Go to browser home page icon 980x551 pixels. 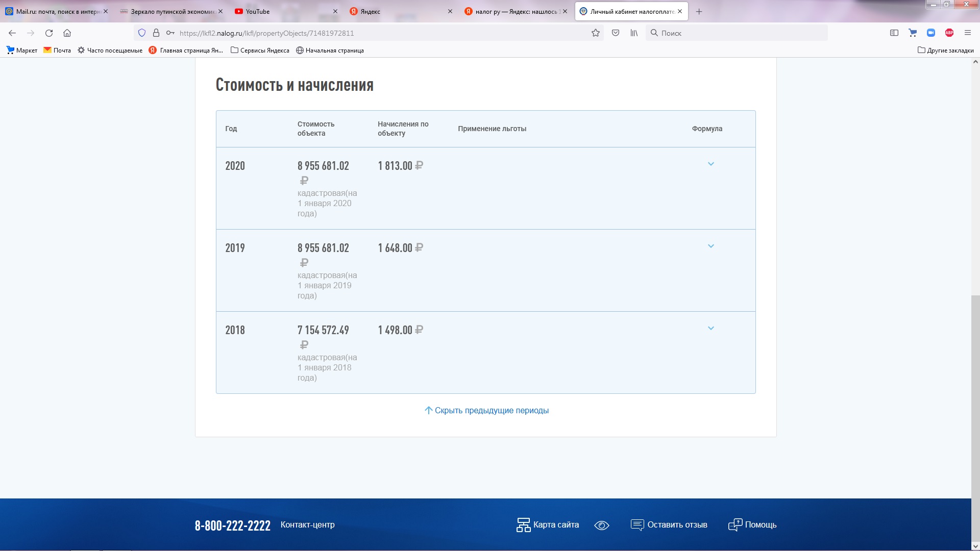click(x=67, y=33)
